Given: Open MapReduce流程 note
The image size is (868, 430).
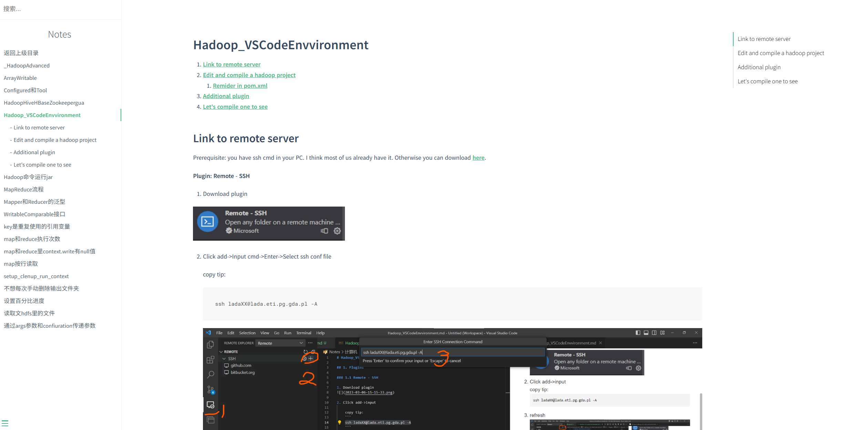Looking at the screenshot, I should [23, 189].
